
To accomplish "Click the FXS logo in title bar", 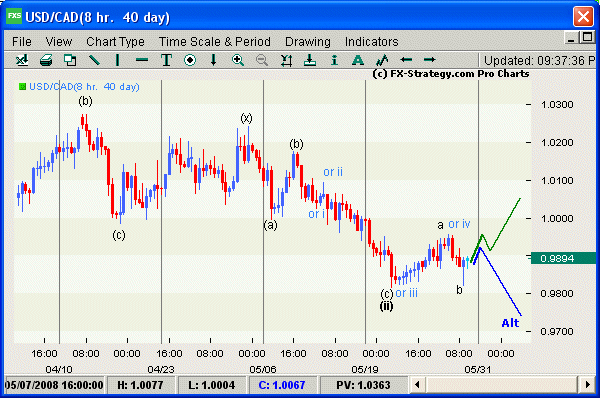I will pos(14,16).
